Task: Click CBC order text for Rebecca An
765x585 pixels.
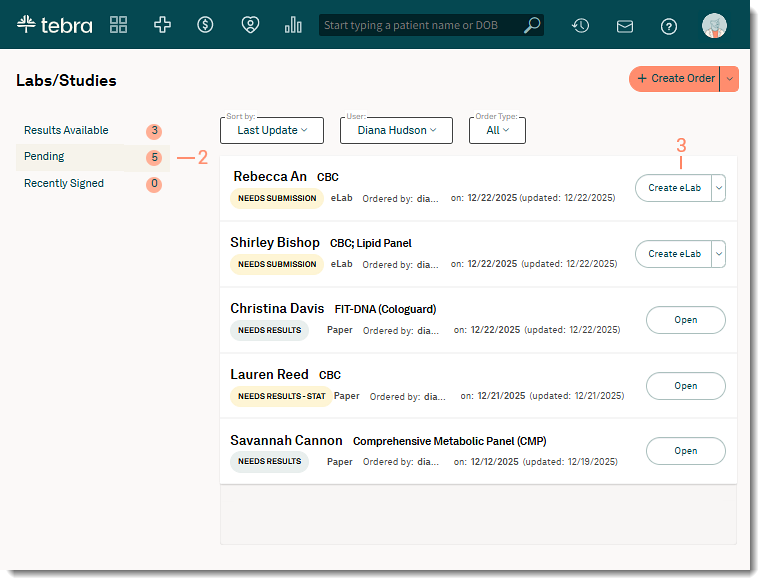Action: (327, 177)
